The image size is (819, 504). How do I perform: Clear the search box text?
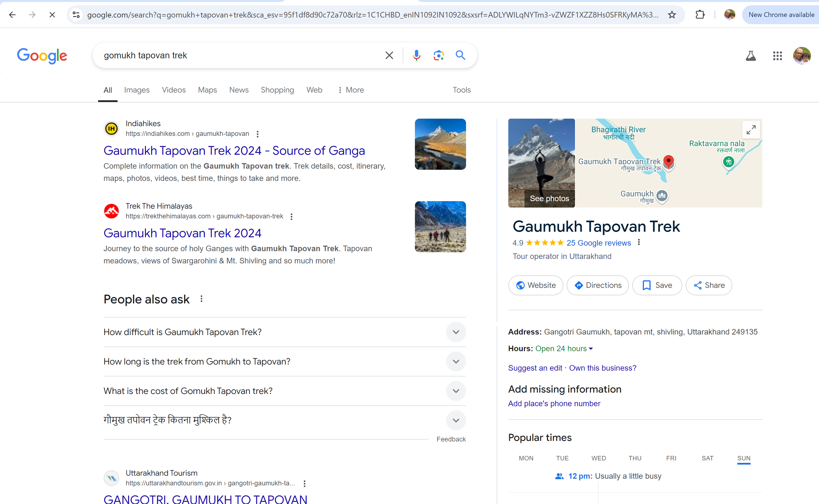(389, 55)
